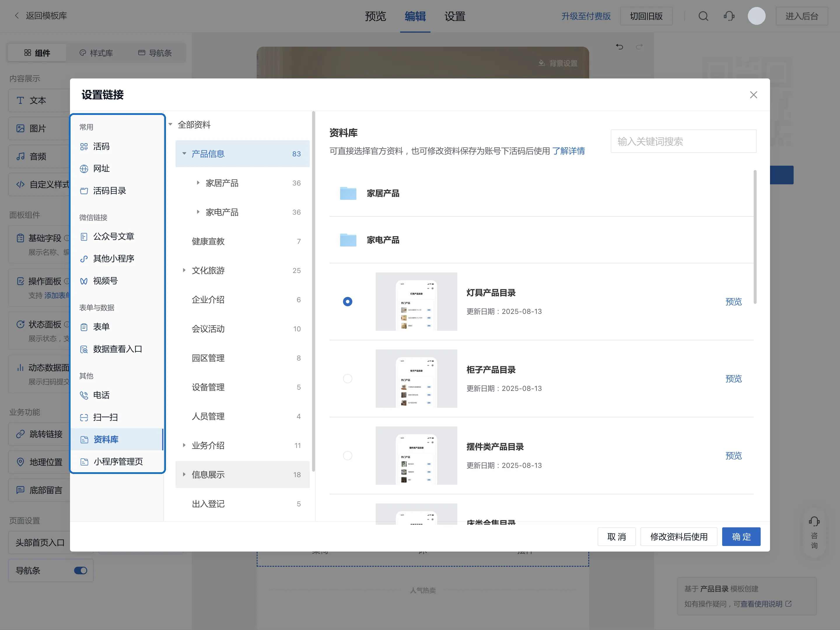Open the 数据查看入口 icon
The image size is (840, 630).
[x=84, y=349]
